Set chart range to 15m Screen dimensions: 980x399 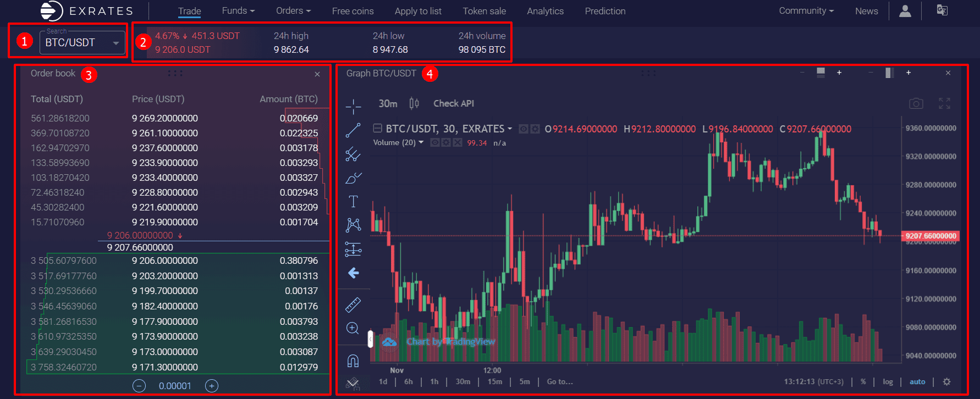pyautogui.click(x=494, y=381)
